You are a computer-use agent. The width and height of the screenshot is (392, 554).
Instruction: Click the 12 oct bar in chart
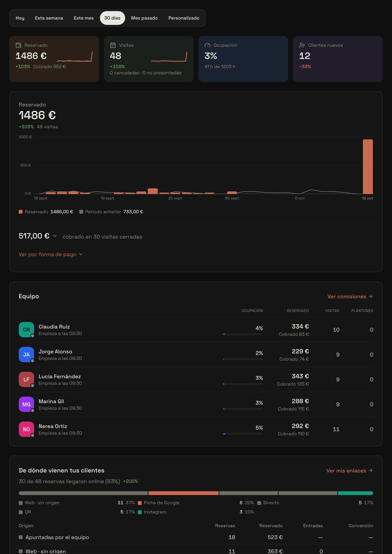tap(368, 167)
